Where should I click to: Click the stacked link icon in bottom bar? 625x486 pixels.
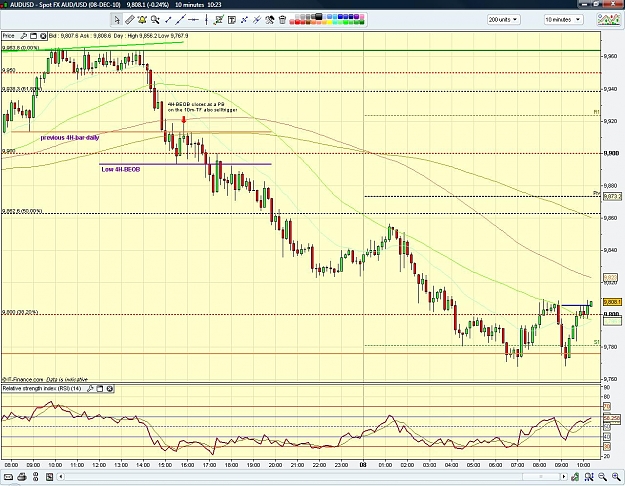coord(36,476)
